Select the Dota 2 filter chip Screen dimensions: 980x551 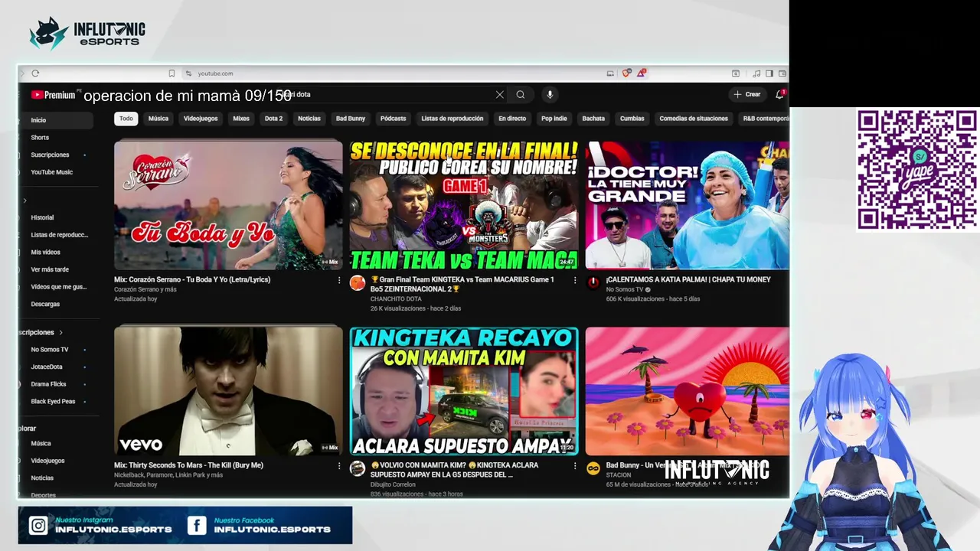coord(273,119)
